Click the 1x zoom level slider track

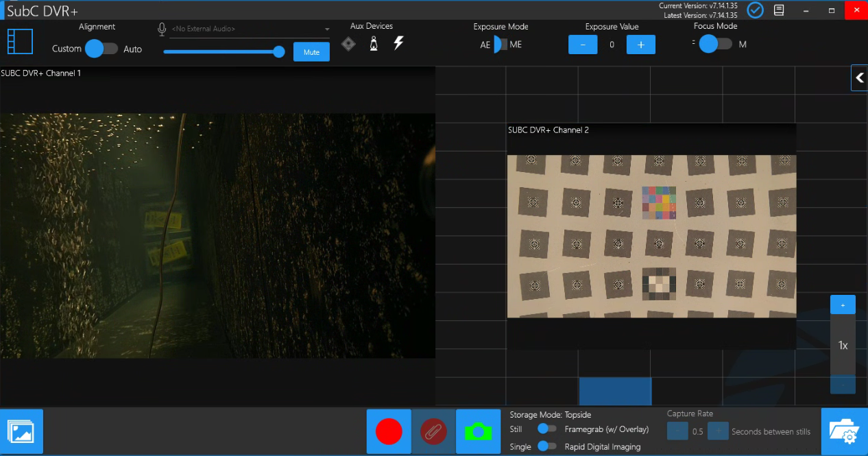point(843,345)
